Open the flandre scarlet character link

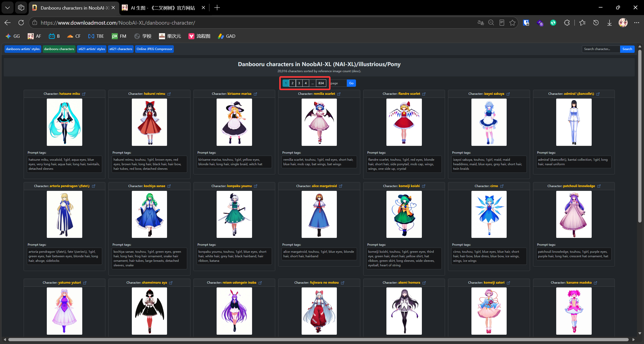(x=409, y=94)
